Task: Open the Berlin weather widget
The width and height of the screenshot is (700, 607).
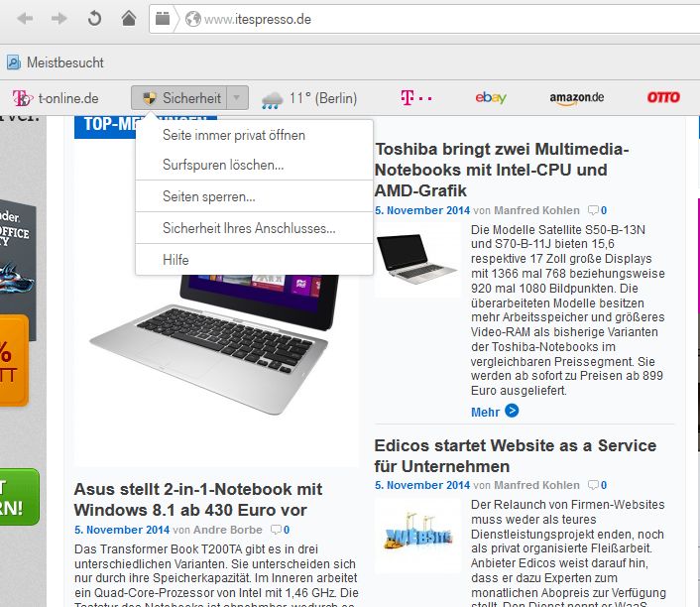Action: (309, 98)
